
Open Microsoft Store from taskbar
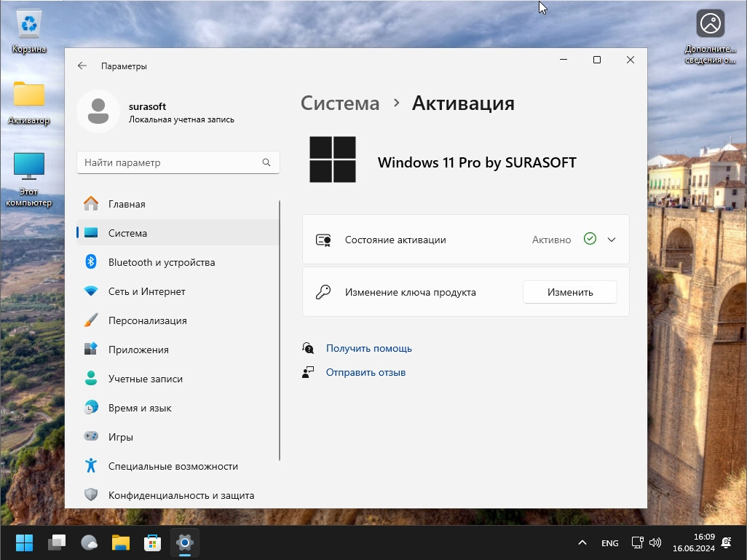pyautogui.click(x=152, y=543)
